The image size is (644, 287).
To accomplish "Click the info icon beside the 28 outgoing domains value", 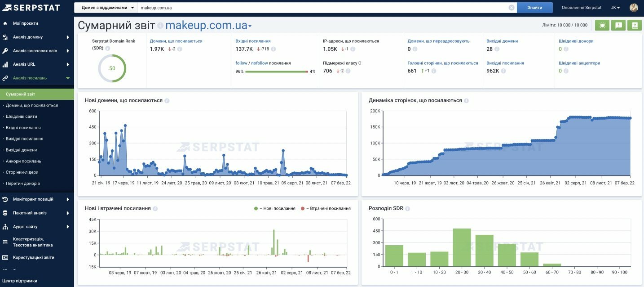I will [x=498, y=49].
